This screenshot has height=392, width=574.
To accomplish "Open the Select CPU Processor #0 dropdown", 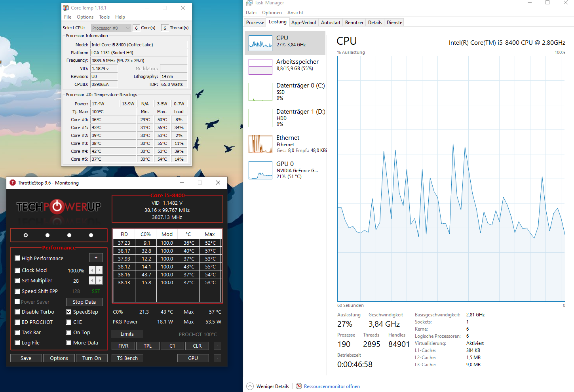I will (x=111, y=28).
